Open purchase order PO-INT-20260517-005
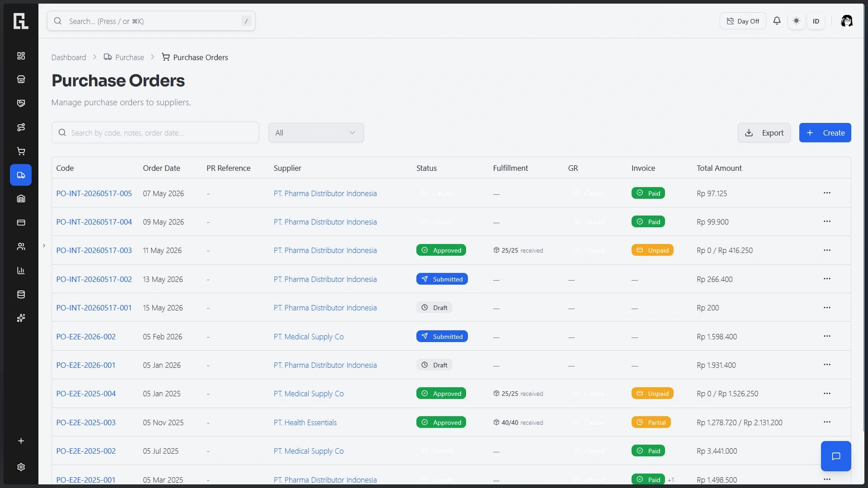Viewport: 868px width, 488px height. click(94, 193)
